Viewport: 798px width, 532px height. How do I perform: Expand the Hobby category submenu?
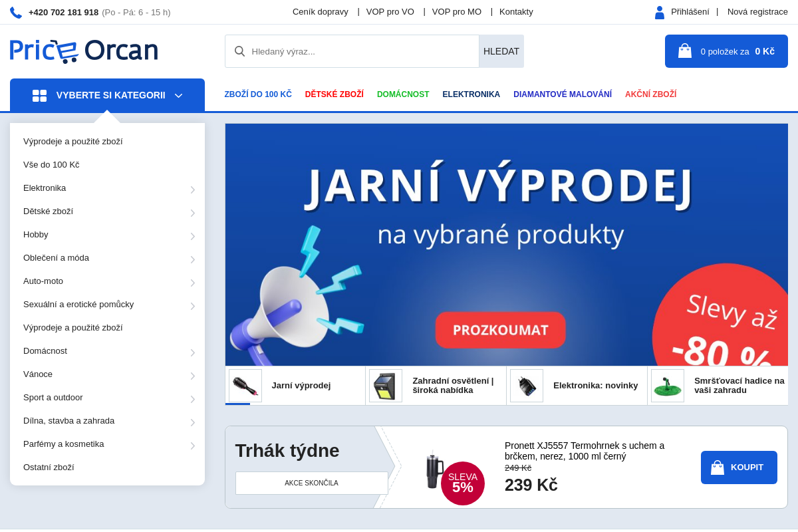coord(193,236)
